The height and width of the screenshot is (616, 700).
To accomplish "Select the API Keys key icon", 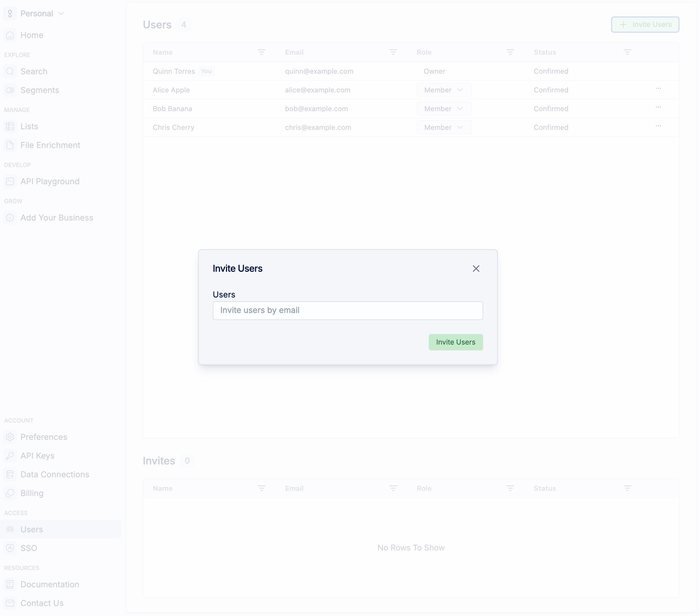I will click(10, 456).
